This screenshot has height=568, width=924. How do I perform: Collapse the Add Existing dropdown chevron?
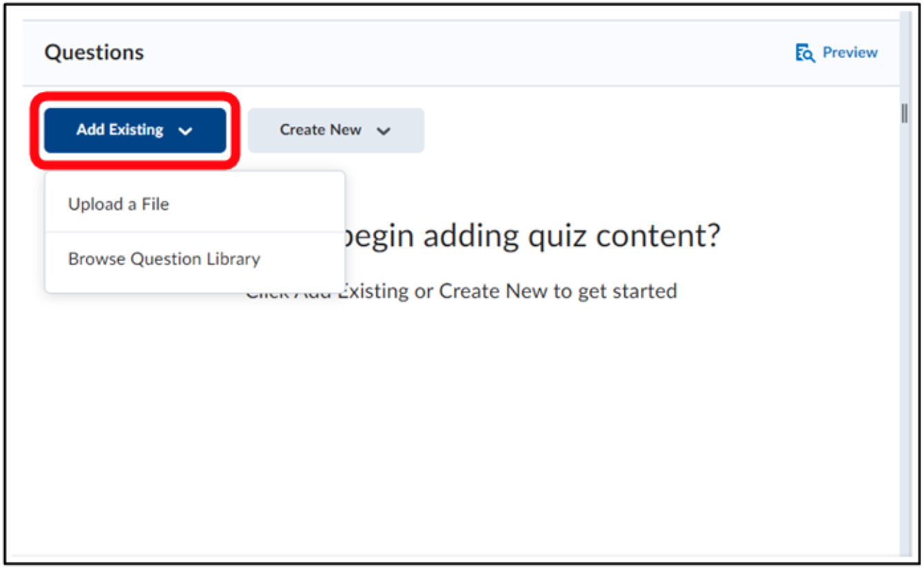coord(185,131)
